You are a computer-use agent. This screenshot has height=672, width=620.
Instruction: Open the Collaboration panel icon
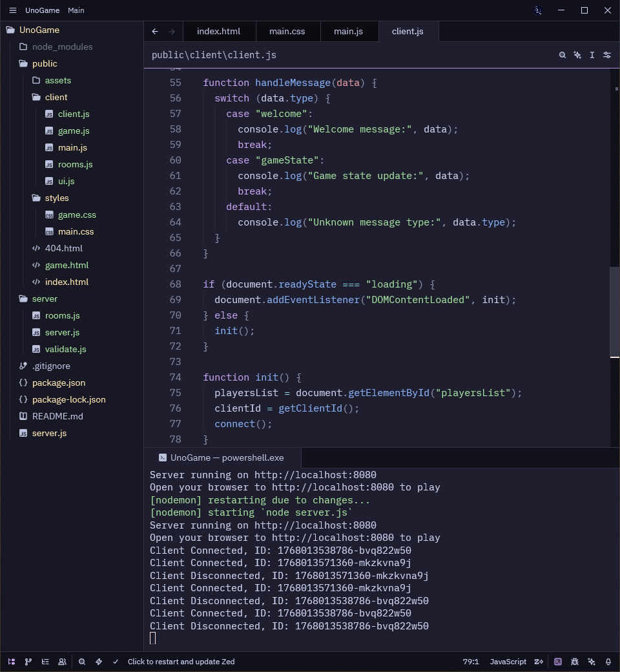pyautogui.click(x=62, y=662)
